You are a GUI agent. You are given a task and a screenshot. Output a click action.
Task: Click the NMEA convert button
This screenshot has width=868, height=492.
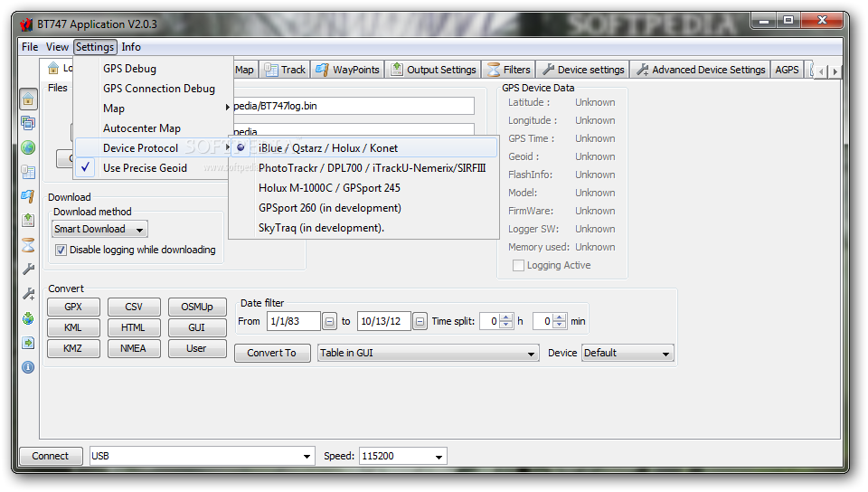134,349
